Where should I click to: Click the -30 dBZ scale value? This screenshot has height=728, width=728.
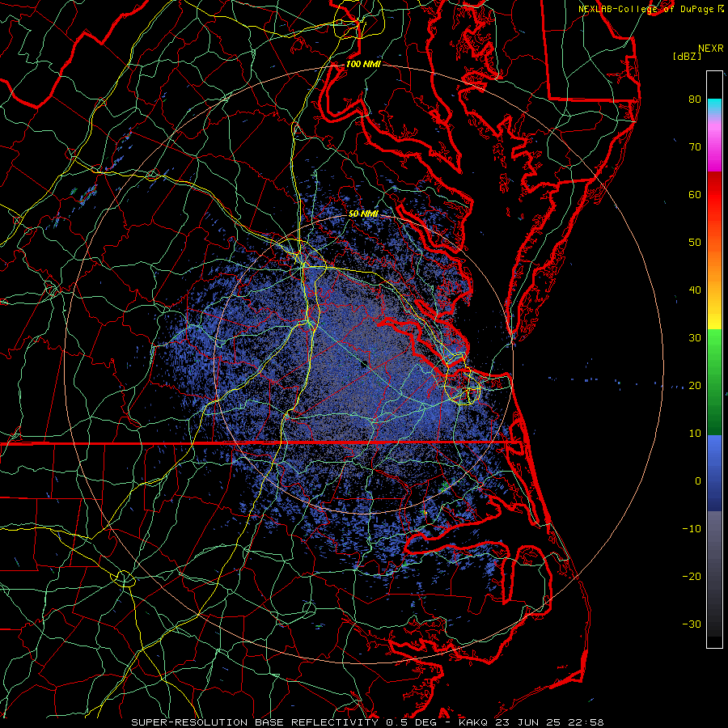692,624
